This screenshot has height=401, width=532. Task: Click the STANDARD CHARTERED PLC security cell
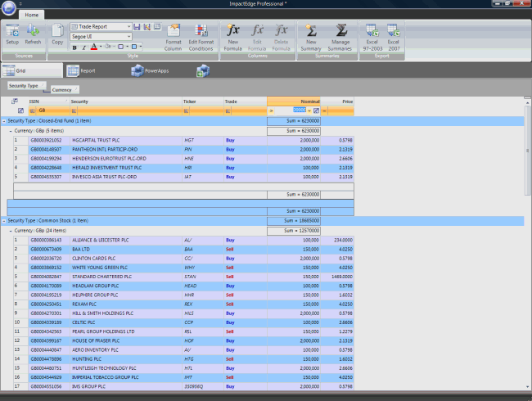(126, 277)
